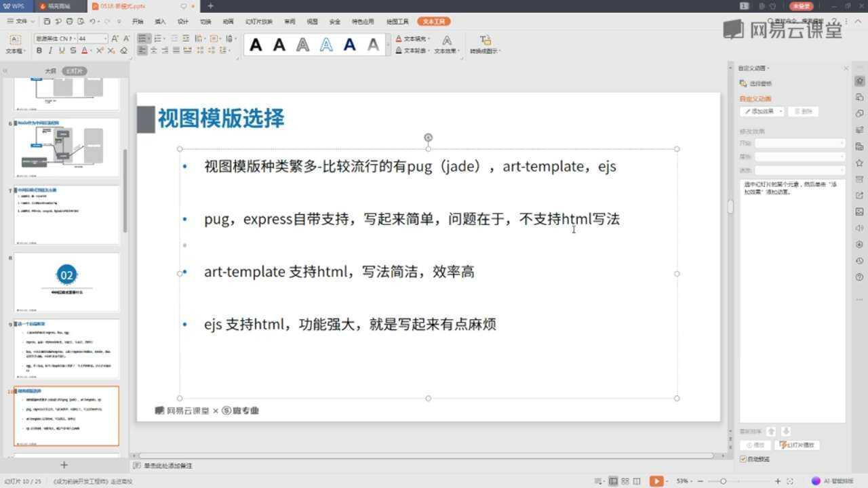Open the Slide Show ribbon tab
Viewport: 868px width, 488px height.
point(258,22)
